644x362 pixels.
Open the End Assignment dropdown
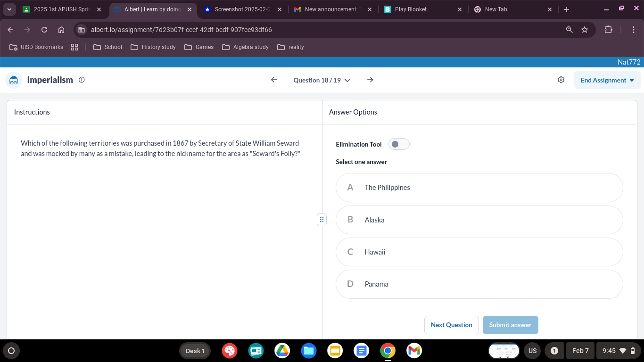point(607,80)
